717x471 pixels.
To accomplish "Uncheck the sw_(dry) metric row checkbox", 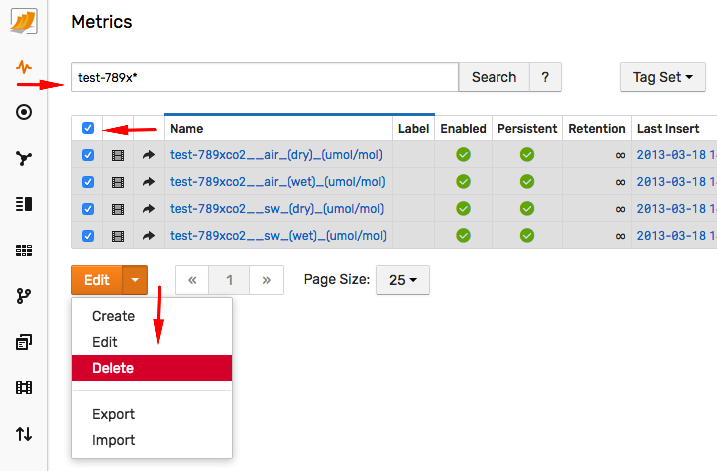I will click(88, 209).
